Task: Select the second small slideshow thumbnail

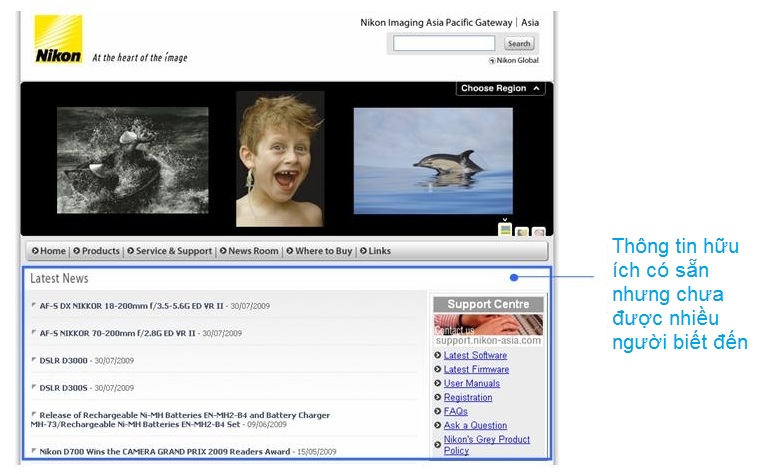Action: coord(522,231)
